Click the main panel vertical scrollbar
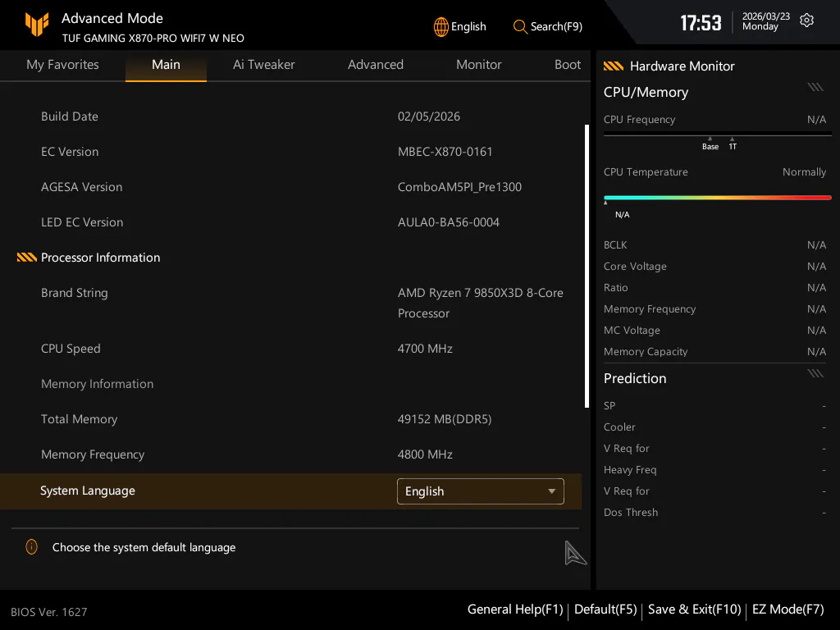Image resolution: width=840 pixels, height=630 pixels. [587, 267]
